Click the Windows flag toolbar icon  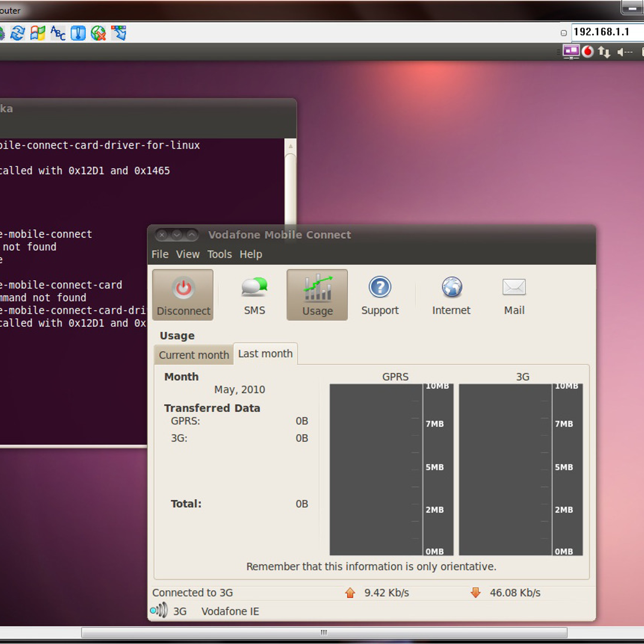(38, 33)
